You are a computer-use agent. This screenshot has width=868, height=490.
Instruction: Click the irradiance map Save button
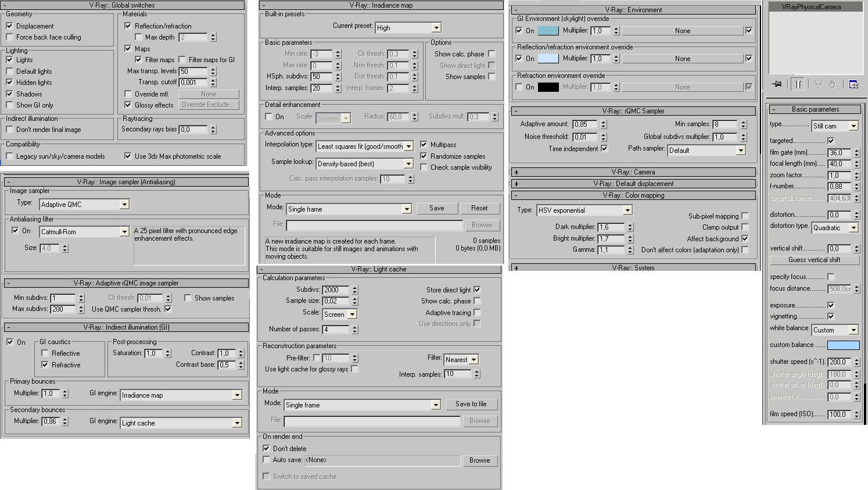pos(437,208)
